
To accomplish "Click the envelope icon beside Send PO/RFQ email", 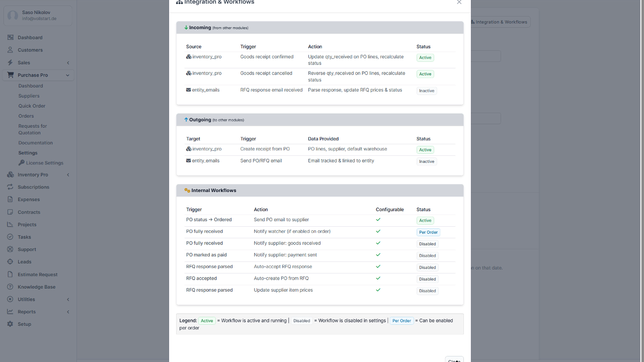I will 189,161.
